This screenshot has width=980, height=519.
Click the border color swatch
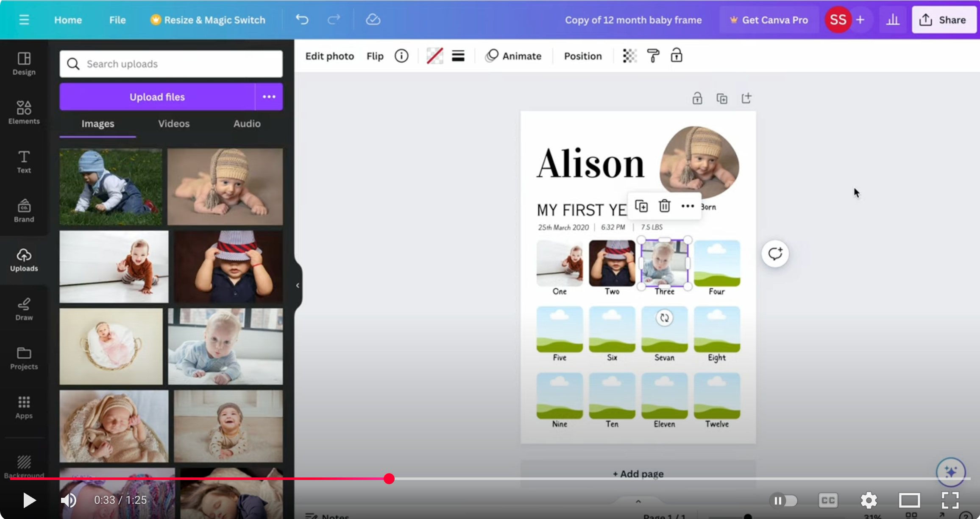(x=435, y=56)
